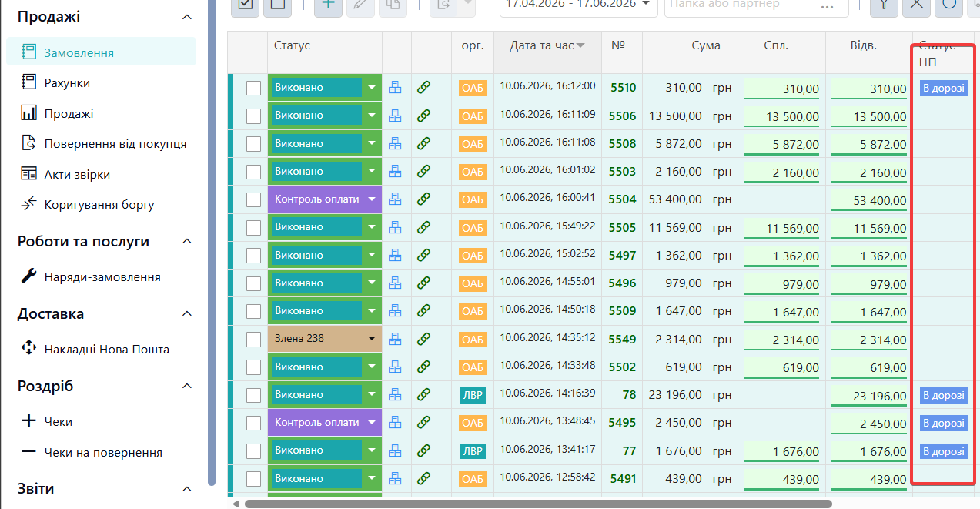This screenshot has width=980, height=509.
Task: Open structure icon for order 5506
Action: pos(396,116)
